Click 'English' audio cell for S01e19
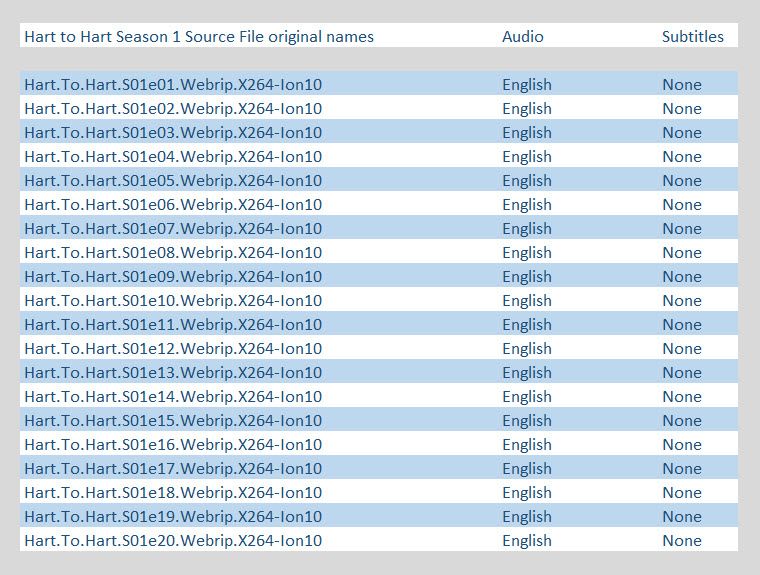The width and height of the screenshot is (760, 575). click(527, 516)
